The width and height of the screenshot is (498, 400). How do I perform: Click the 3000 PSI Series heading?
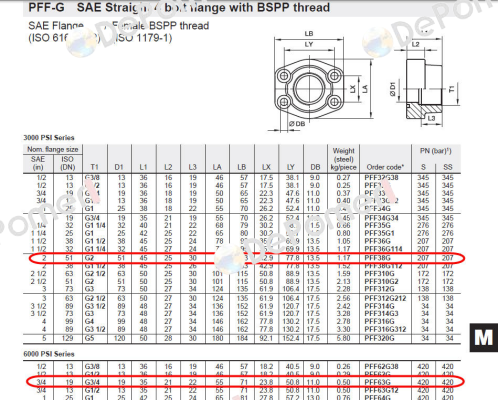(49, 138)
